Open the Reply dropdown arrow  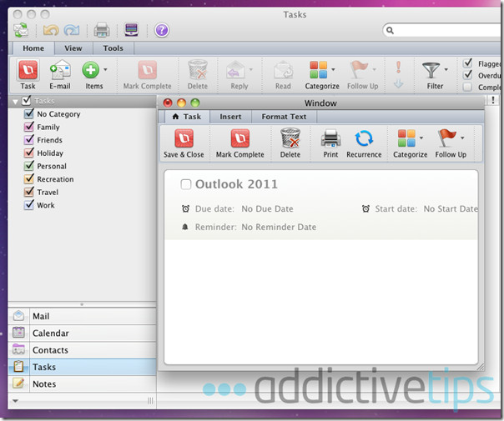(250, 69)
